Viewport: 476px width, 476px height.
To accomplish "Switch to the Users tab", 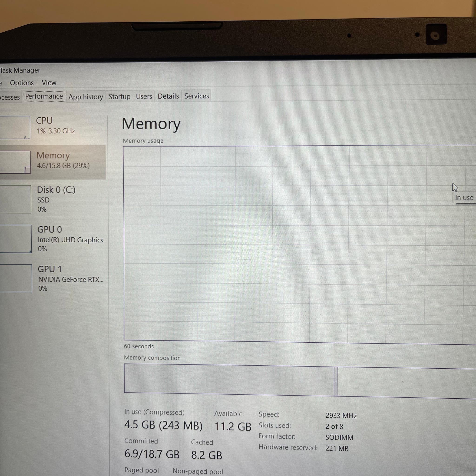I will tap(144, 96).
